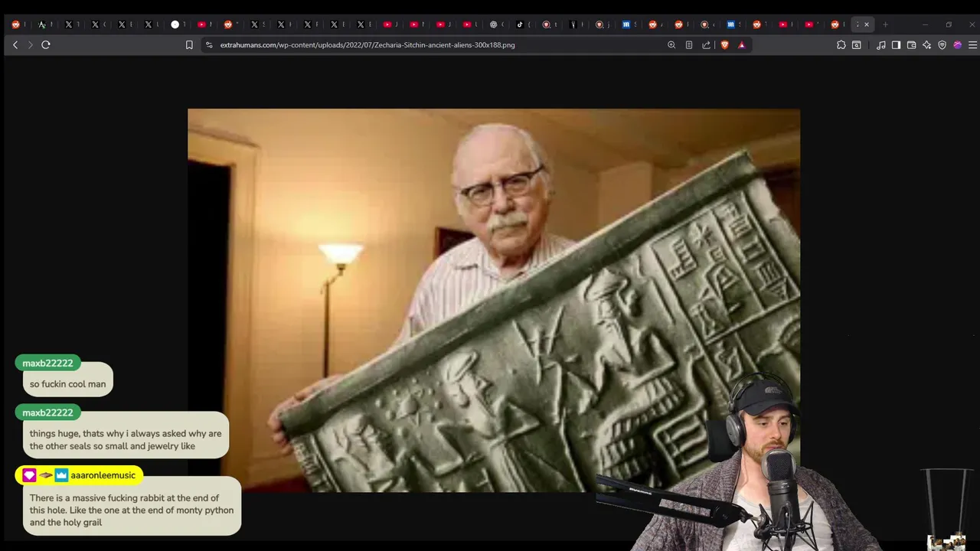Toggle the sidebar panel icon
Viewport: 980px width, 551px height.
(x=897, y=45)
